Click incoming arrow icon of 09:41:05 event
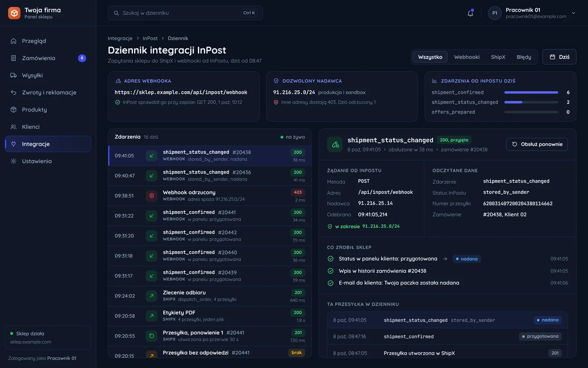 (151, 156)
